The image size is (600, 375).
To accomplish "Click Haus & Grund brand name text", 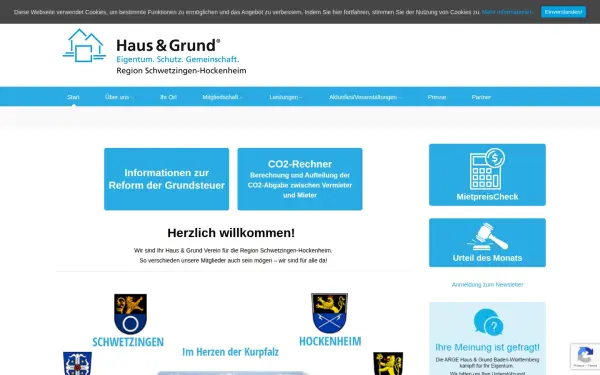I will click(x=168, y=46).
